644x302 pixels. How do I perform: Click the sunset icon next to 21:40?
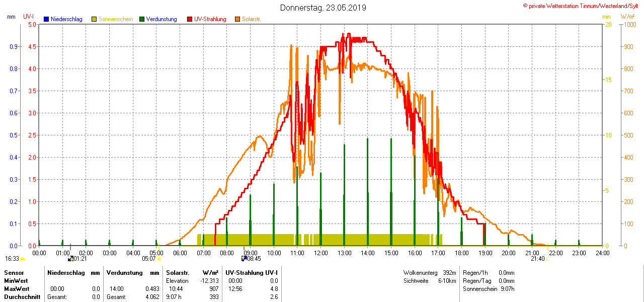tap(548, 259)
